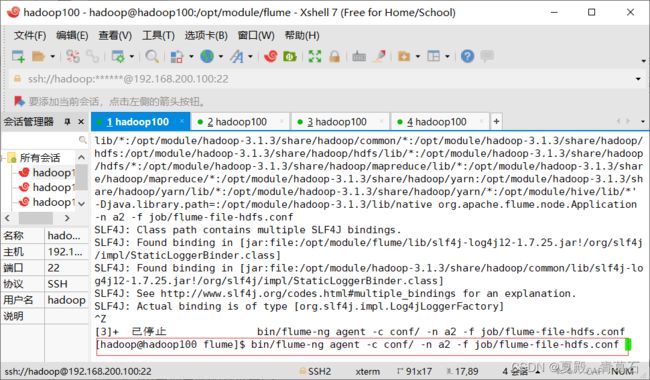Click the xterm terminal type in the status bar
The height and width of the screenshot is (380, 650).
(x=367, y=371)
